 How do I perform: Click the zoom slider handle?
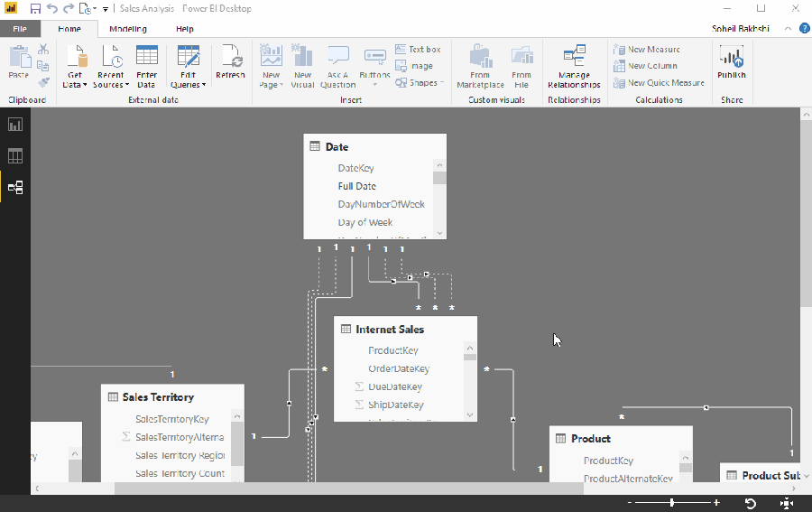[671, 502]
